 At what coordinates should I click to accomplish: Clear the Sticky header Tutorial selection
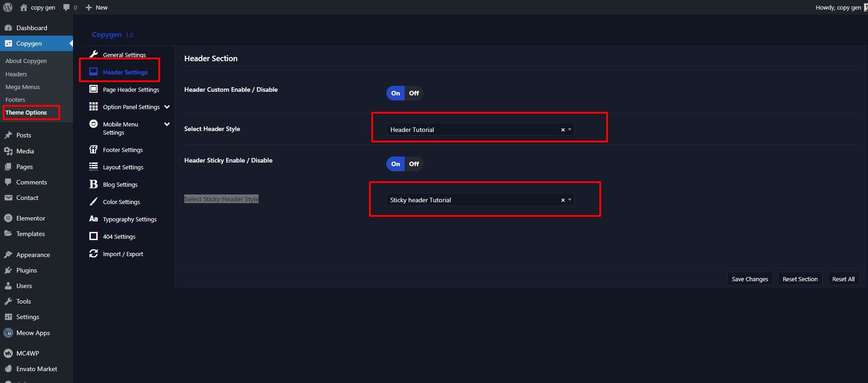pyautogui.click(x=563, y=200)
